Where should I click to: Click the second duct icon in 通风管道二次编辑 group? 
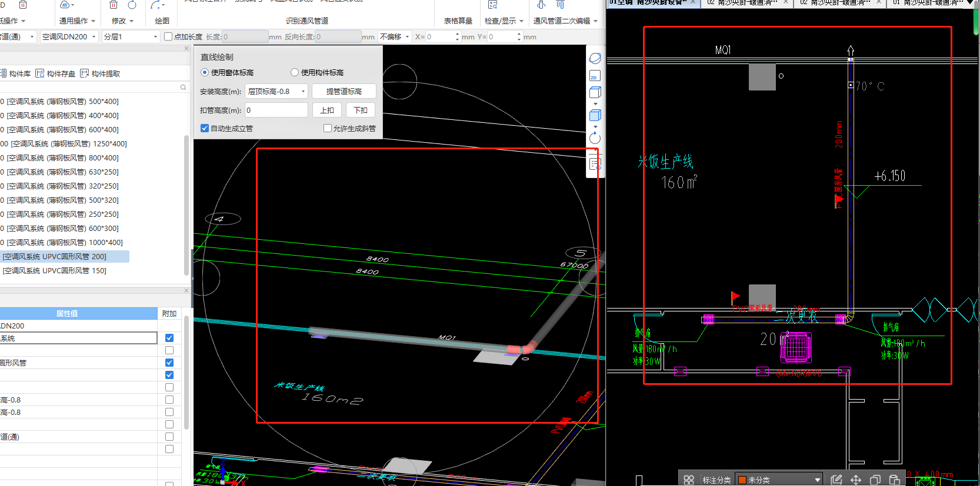pos(560,5)
